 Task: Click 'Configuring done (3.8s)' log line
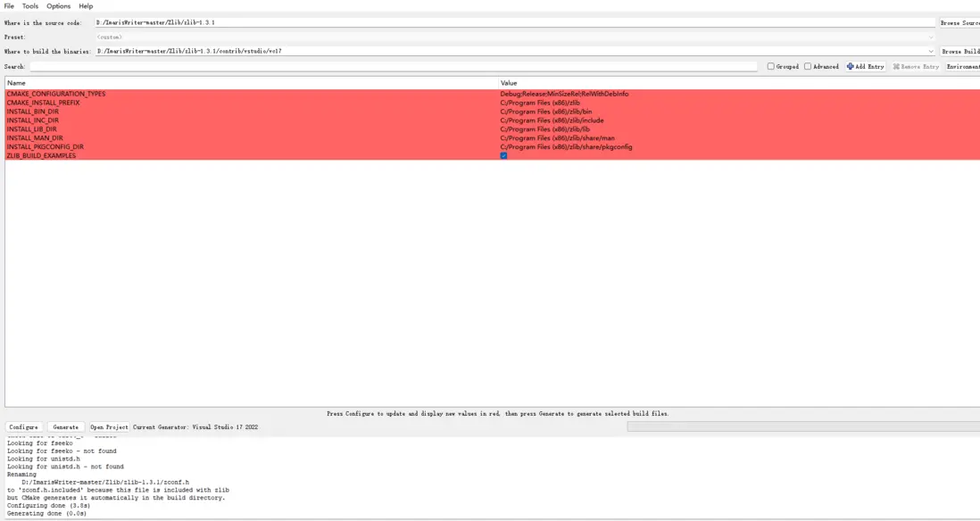point(49,505)
